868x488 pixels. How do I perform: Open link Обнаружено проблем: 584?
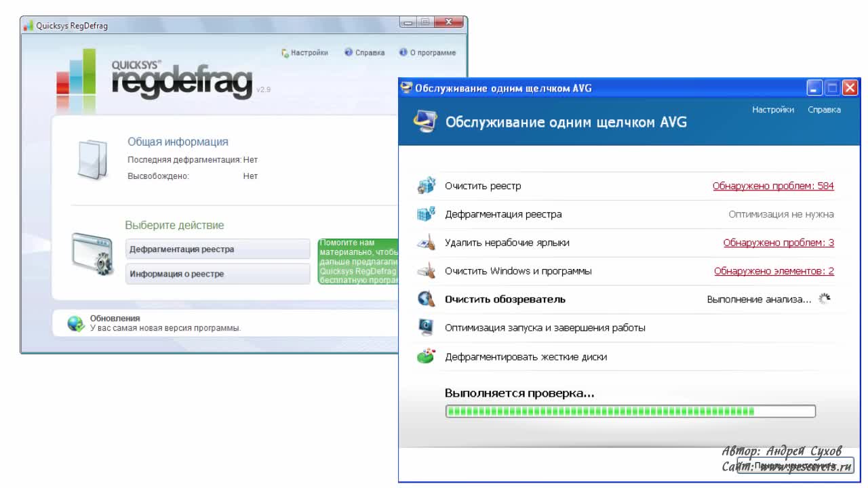coord(773,186)
